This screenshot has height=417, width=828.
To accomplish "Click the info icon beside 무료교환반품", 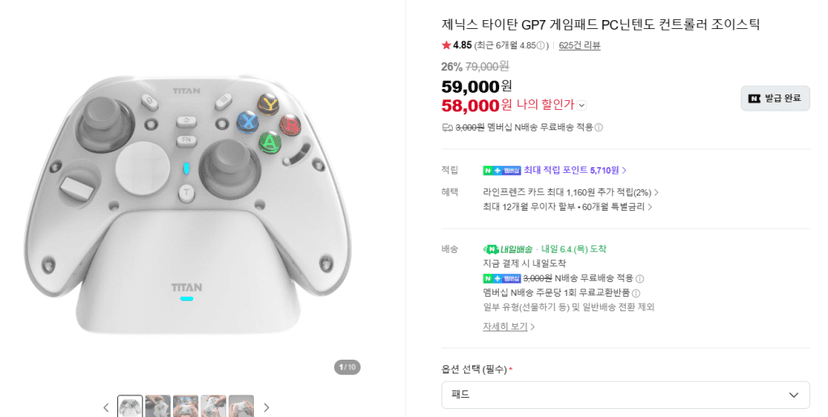I will pyautogui.click(x=636, y=293).
